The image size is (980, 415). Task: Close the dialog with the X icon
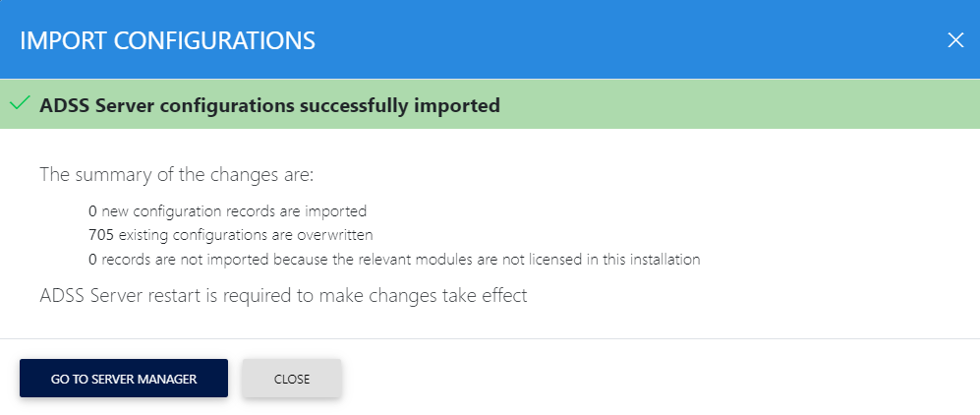[954, 40]
